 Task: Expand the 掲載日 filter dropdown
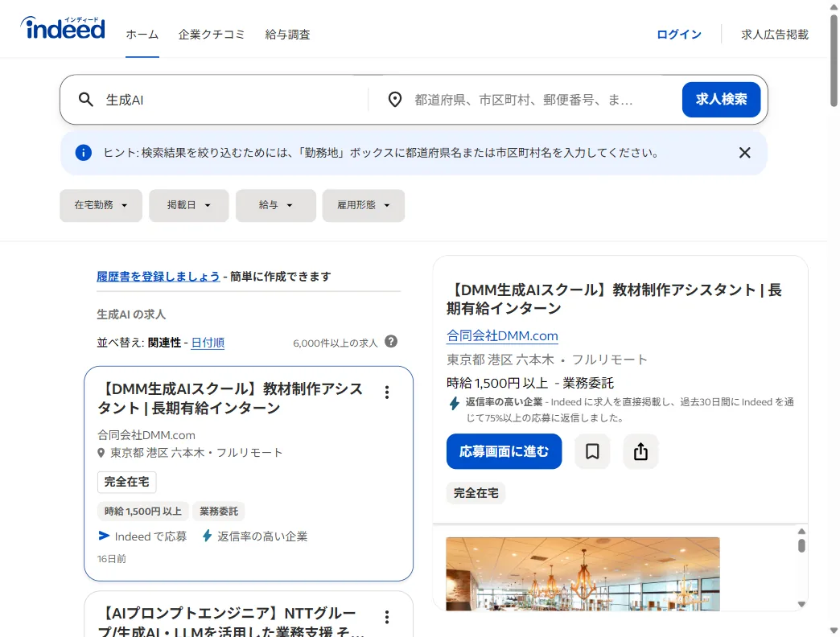click(188, 205)
